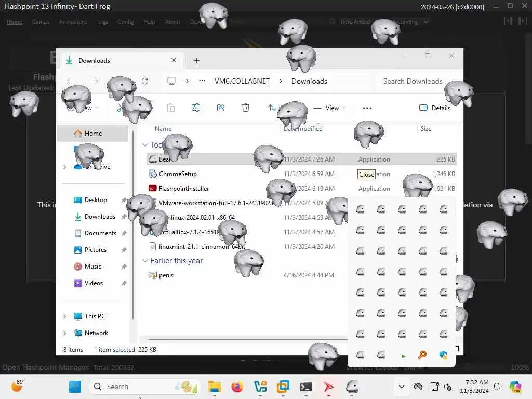Open Downloads in the sidebar
The width and height of the screenshot is (532, 399).
[99, 217]
